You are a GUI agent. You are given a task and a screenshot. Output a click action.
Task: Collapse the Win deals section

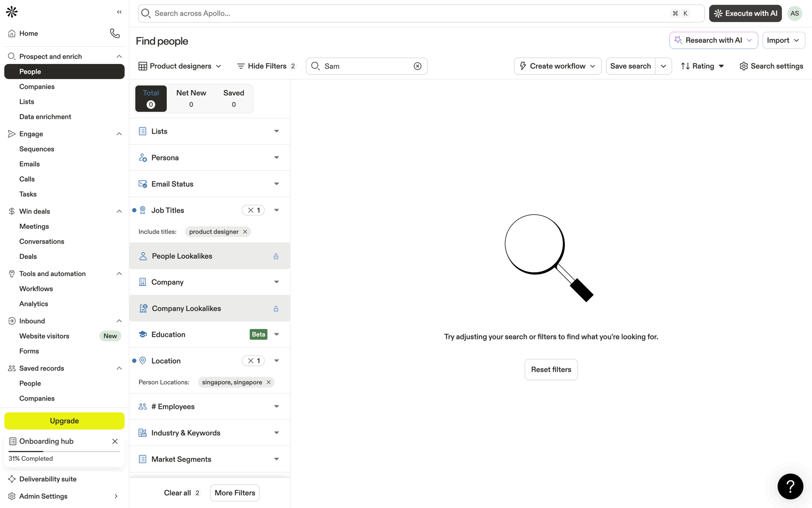pyautogui.click(x=119, y=211)
